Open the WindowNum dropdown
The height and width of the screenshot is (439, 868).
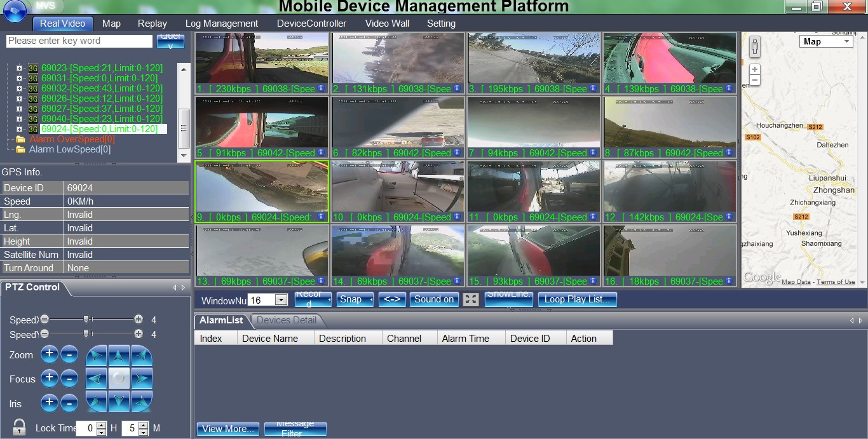281,300
